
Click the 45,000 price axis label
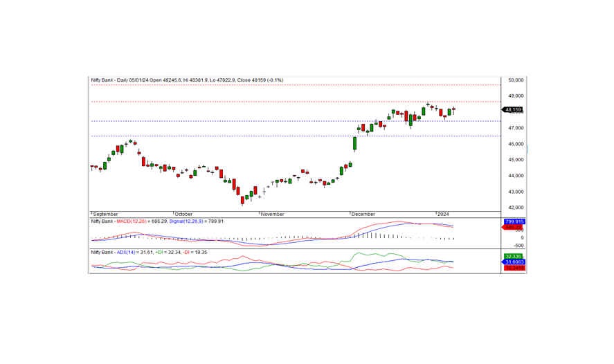coord(515,160)
